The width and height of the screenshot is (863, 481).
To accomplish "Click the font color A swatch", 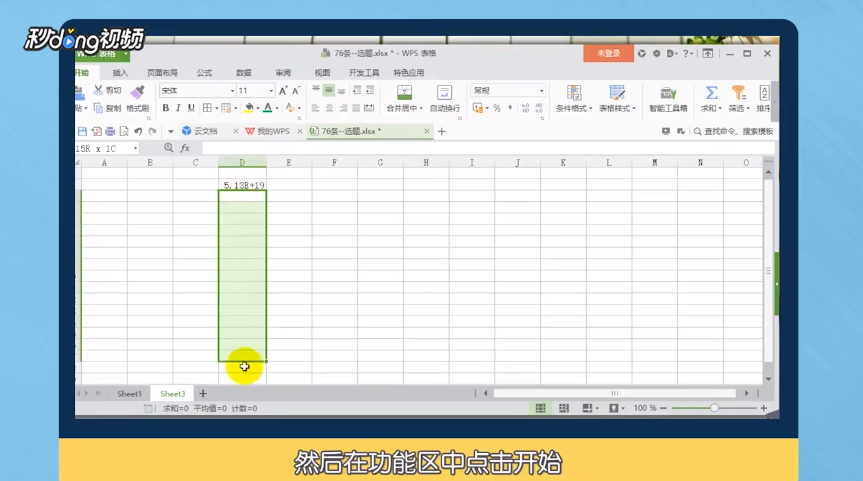I will click(x=268, y=108).
